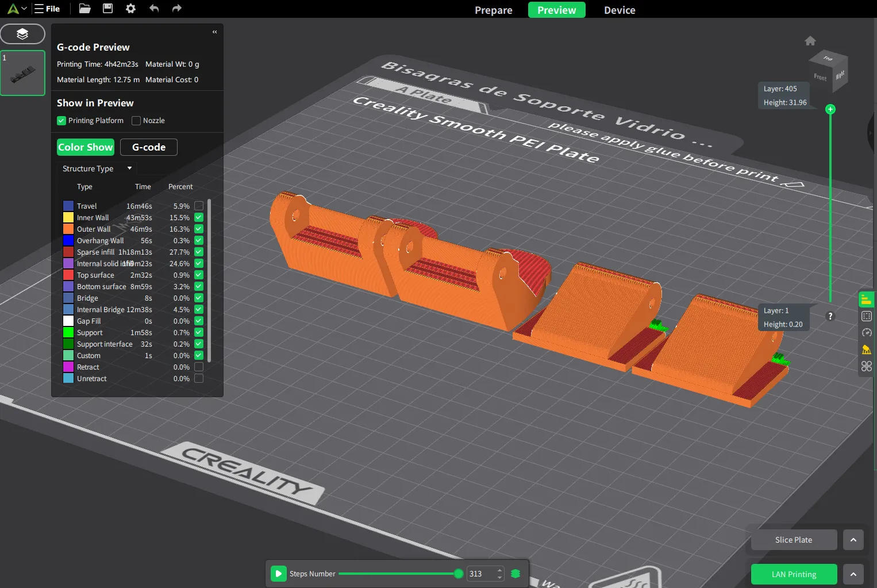Screen dimensions: 877x588
Task: Click the layers plate list icon
Action: (x=22, y=34)
